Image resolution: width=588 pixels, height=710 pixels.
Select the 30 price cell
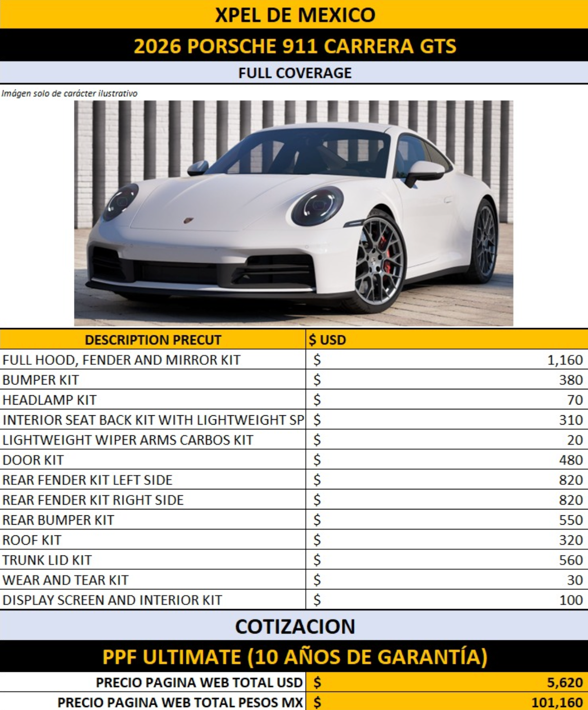coord(447,580)
